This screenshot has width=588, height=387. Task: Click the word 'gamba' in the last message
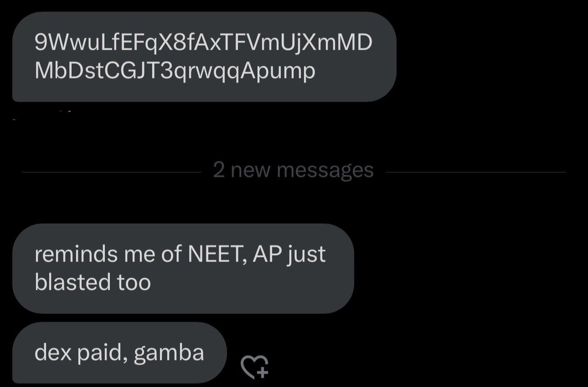[169, 354]
